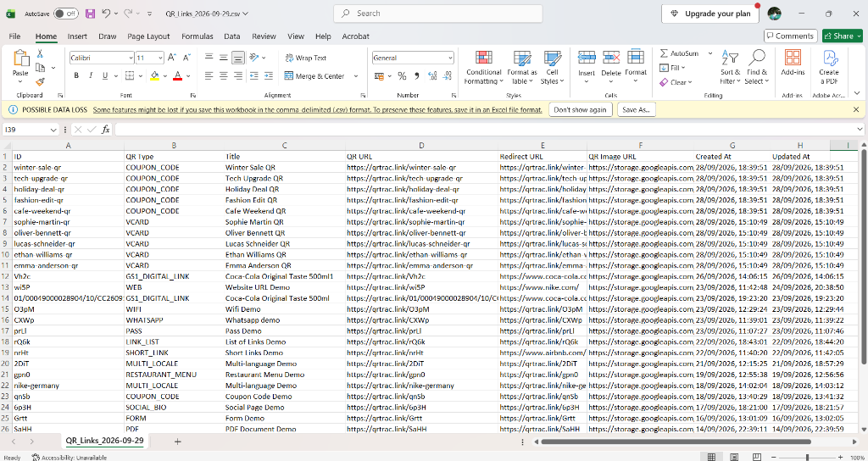Click Don't show again button
Screen dimensions: 868x461
[580, 109]
